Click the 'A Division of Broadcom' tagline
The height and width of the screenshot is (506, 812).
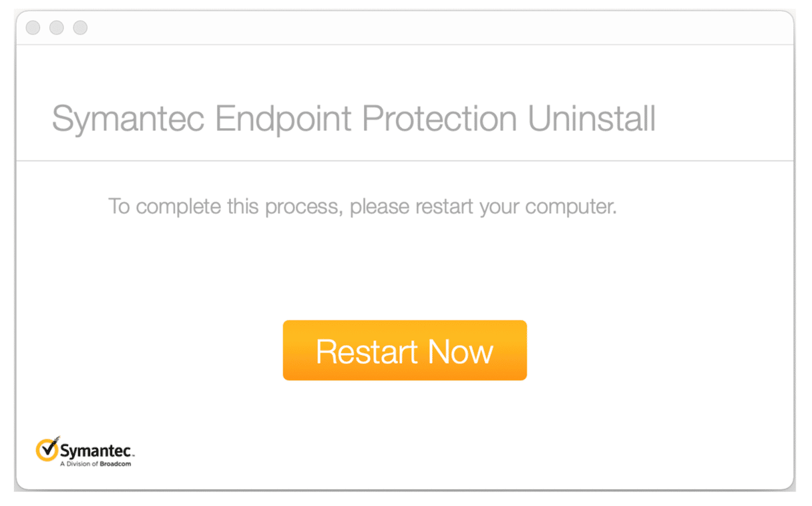(x=95, y=463)
